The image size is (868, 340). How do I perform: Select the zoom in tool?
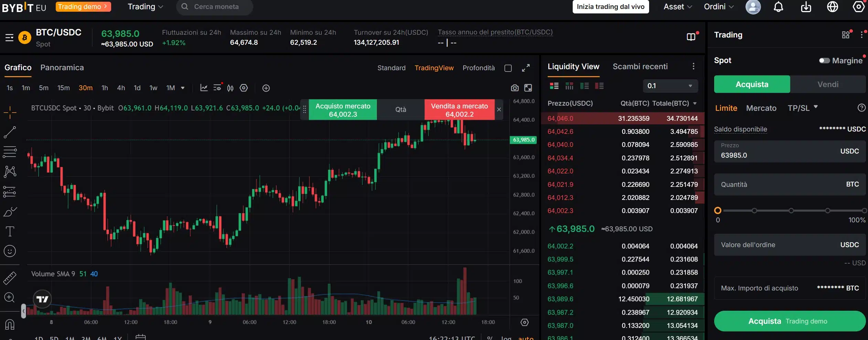(9, 297)
